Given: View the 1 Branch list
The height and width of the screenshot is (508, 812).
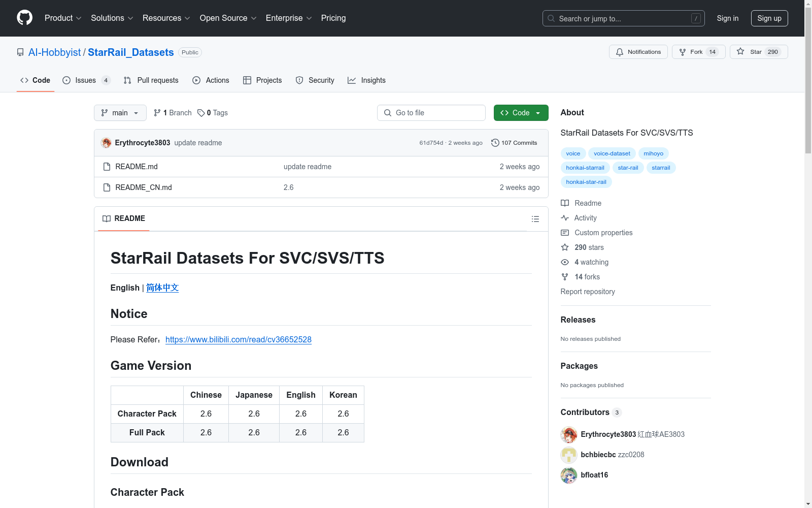Looking at the screenshot, I should (x=173, y=113).
